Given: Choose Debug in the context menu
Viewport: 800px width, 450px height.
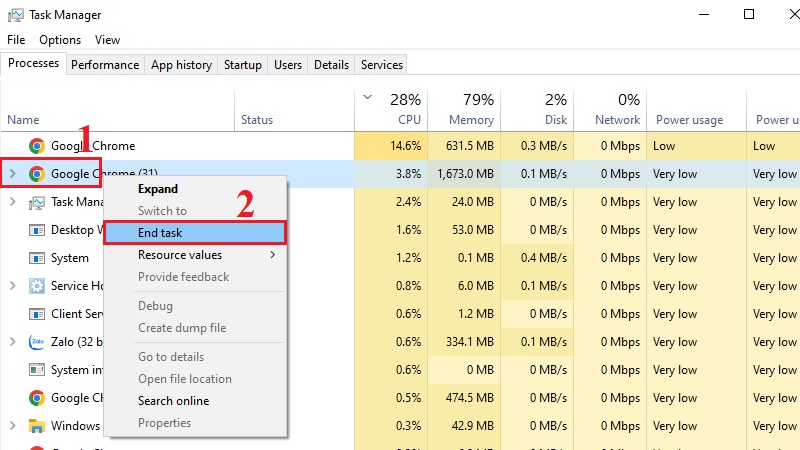Looking at the screenshot, I should (x=195, y=306).
